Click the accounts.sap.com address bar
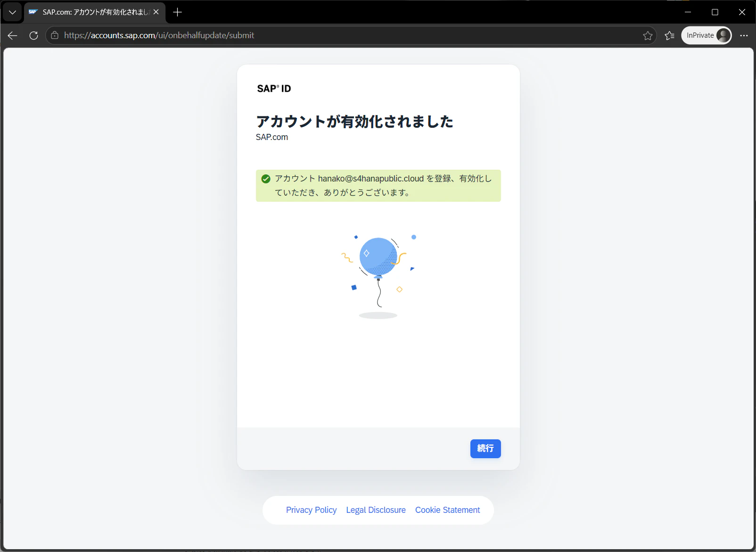 [x=351, y=35]
